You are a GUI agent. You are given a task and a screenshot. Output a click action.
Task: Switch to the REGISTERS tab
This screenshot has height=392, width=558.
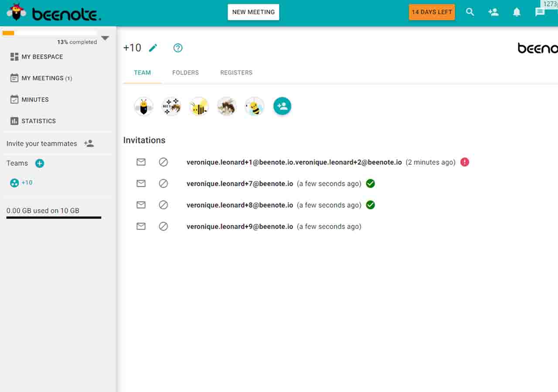(236, 73)
